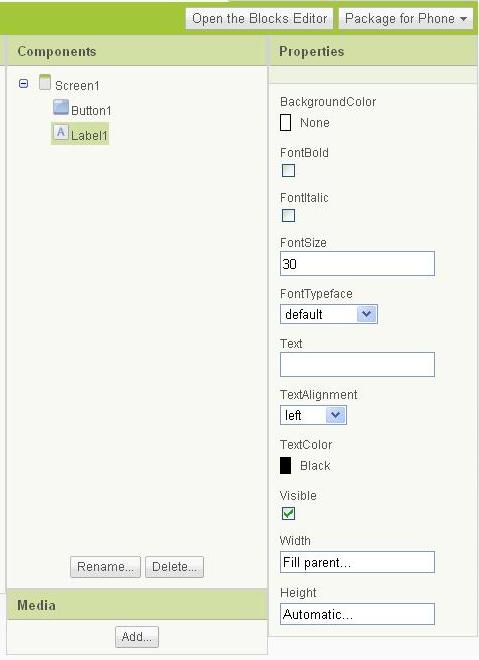Image resolution: width=479 pixels, height=660 pixels.
Task: Select the Screen1 component icon
Action: (x=45, y=82)
